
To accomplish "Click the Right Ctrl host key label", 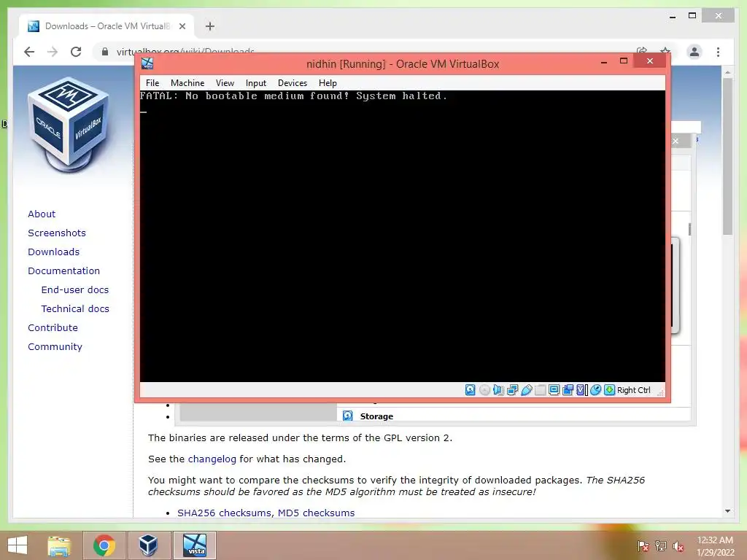I will [634, 390].
